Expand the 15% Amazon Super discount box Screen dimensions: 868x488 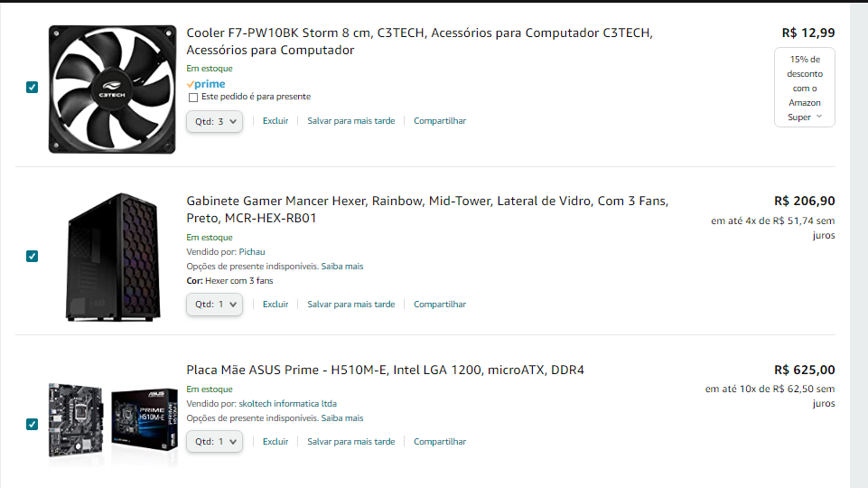(x=805, y=88)
